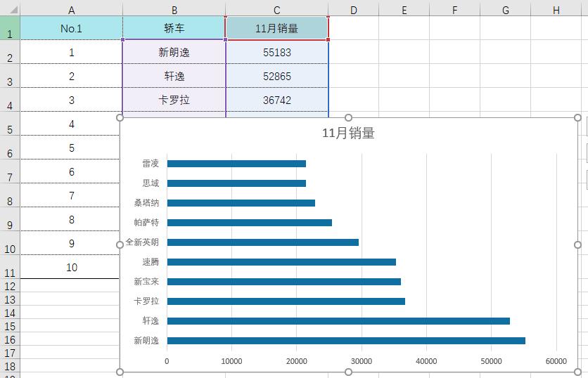Select column H header
Image resolution: width=588 pixels, height=378 pixels.
556,10
